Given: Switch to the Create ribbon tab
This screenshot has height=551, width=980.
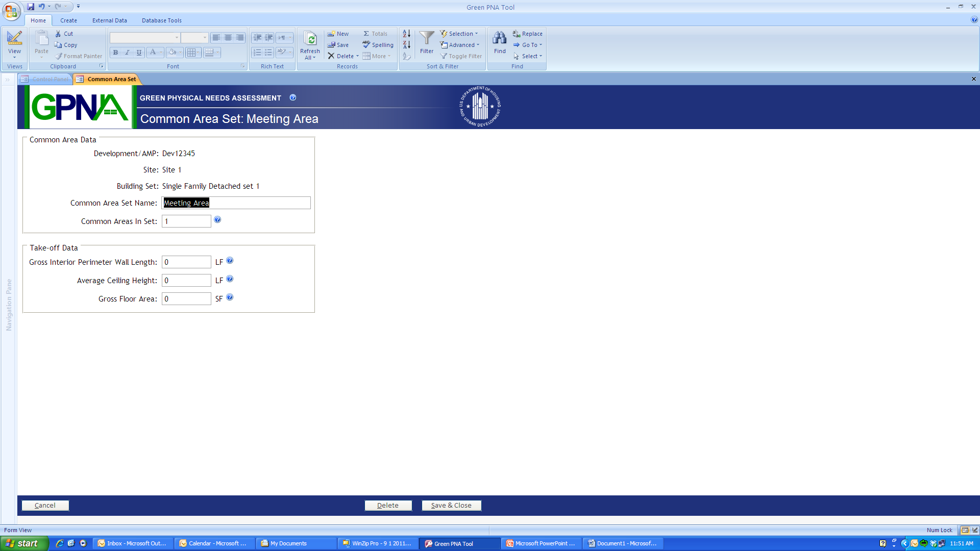Looking at the screenshot, I should coord(68,20).
